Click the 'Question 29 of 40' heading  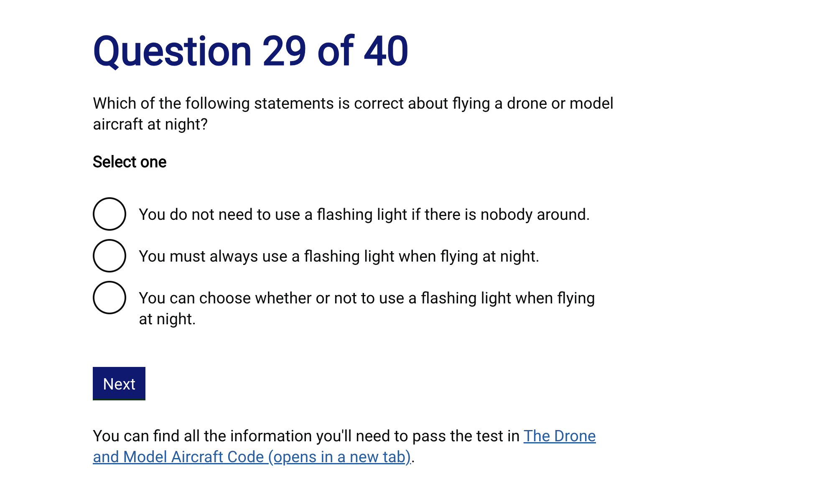pyautogui.click(x=250, y=51)
